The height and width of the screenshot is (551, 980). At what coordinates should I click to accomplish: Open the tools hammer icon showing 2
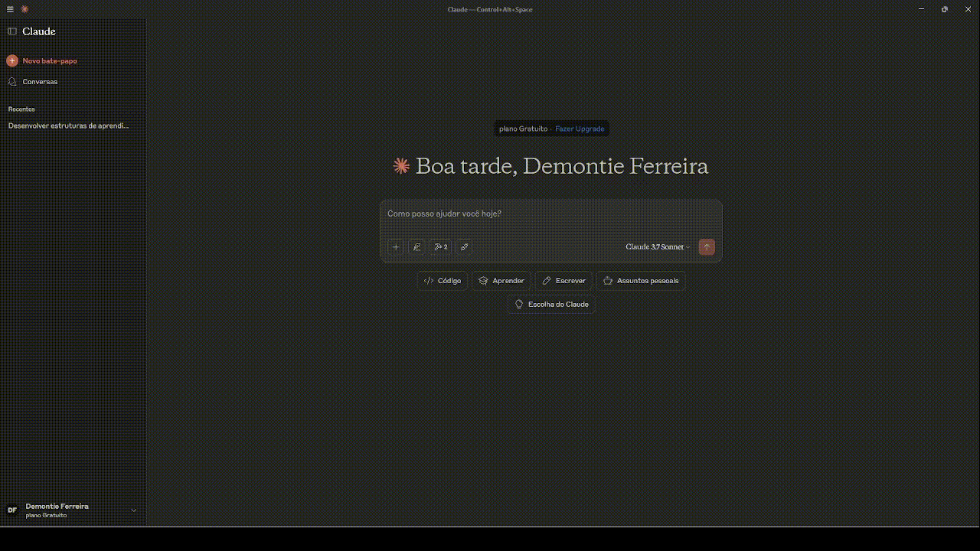pyautogui.click(x=441, y=246)
